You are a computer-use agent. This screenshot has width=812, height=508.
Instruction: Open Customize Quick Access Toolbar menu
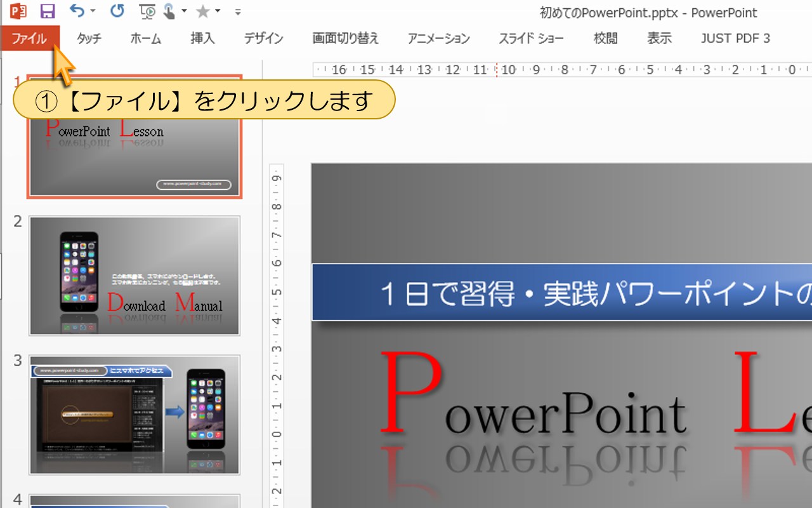[x=238, y=11]
